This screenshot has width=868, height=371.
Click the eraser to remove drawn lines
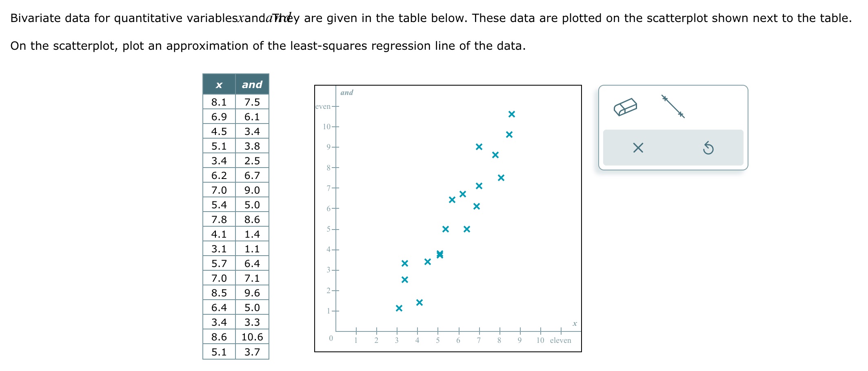tap(626, 107)
